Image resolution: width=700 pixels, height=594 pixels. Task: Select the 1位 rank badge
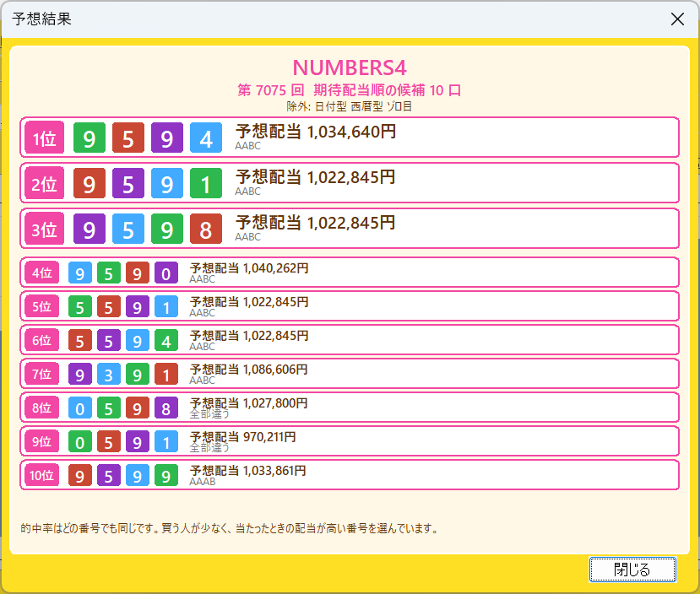44,138
